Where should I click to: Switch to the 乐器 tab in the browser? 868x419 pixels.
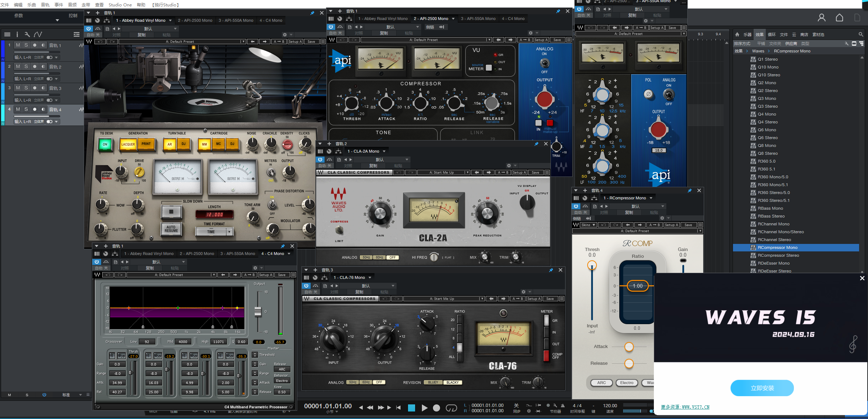tap(747, 34)
